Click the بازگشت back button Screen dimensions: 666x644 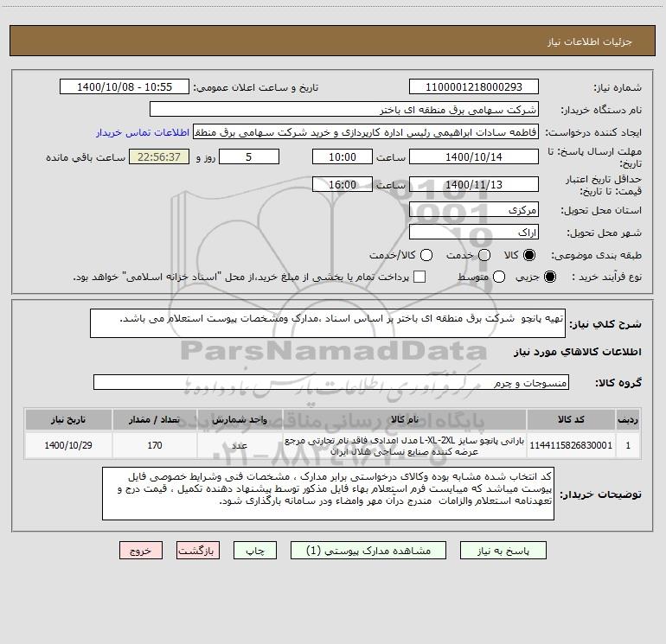198,551
